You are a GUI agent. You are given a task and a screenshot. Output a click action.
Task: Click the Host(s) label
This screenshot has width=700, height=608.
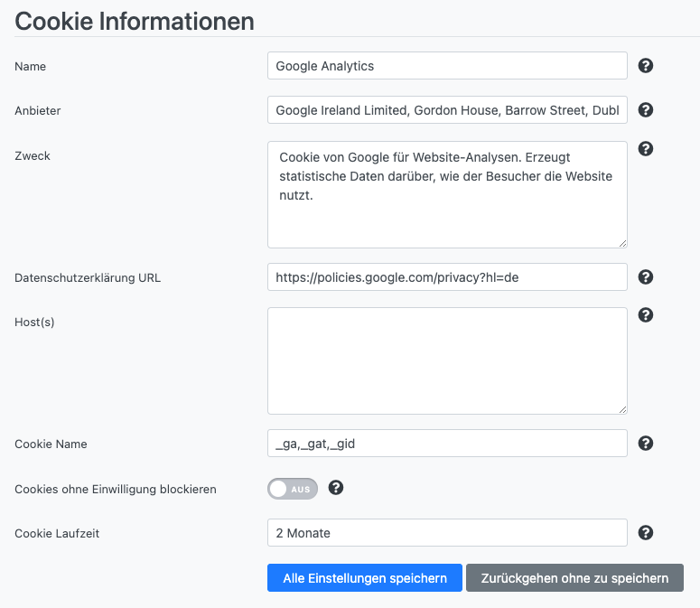click(x=34, y=322)
